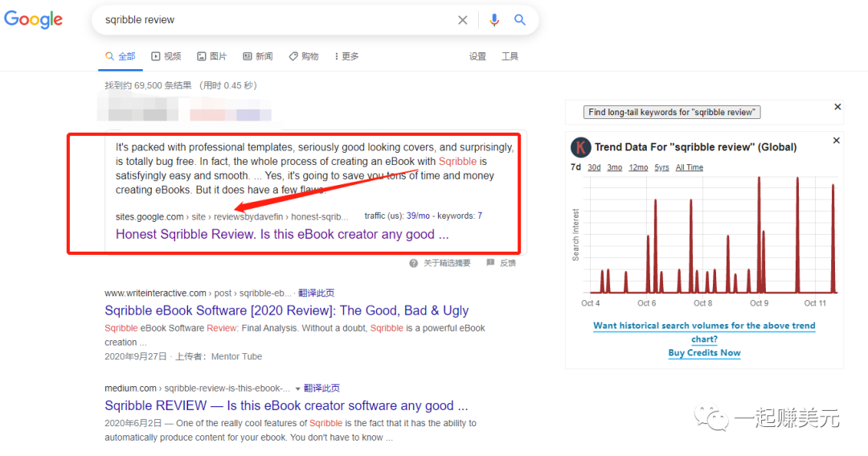Click the 反馈 feedback icon
This screenshot has height=456, width=868.
click(x=490, y=263)
